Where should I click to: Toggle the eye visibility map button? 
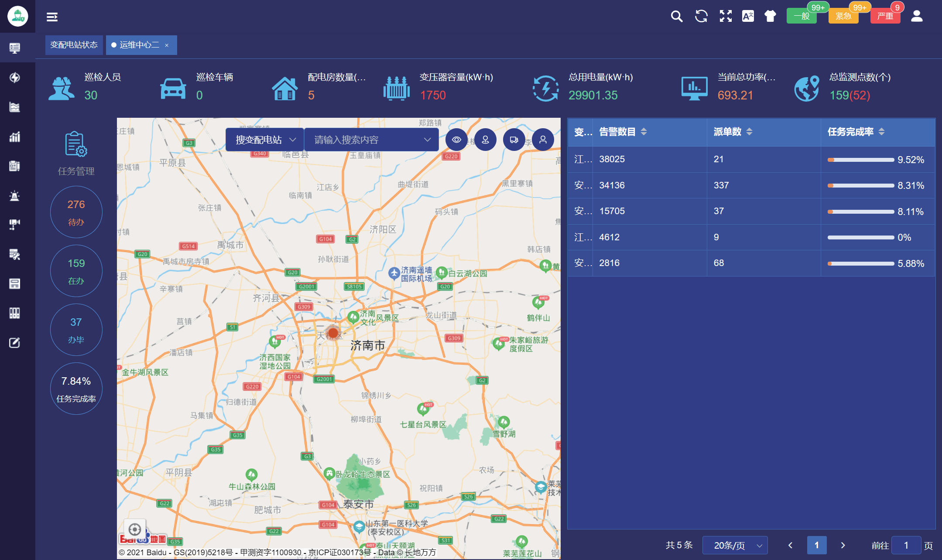[x=456, y=140]
